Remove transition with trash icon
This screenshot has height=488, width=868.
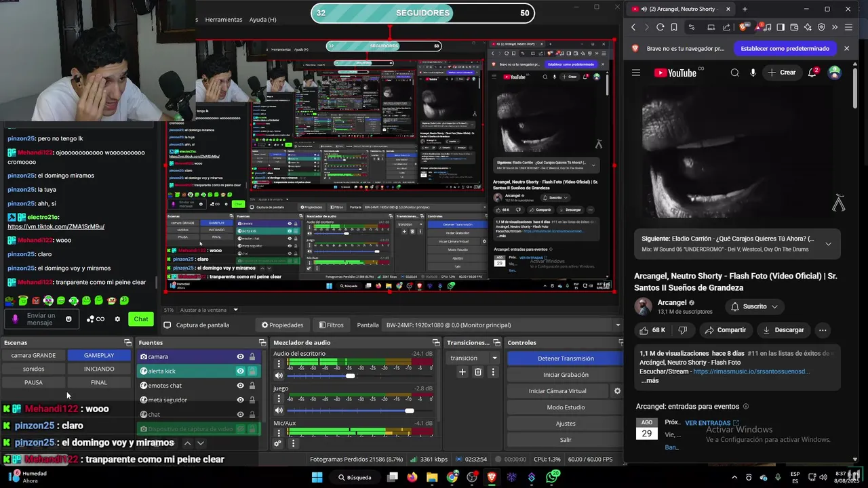pos(478,371)
